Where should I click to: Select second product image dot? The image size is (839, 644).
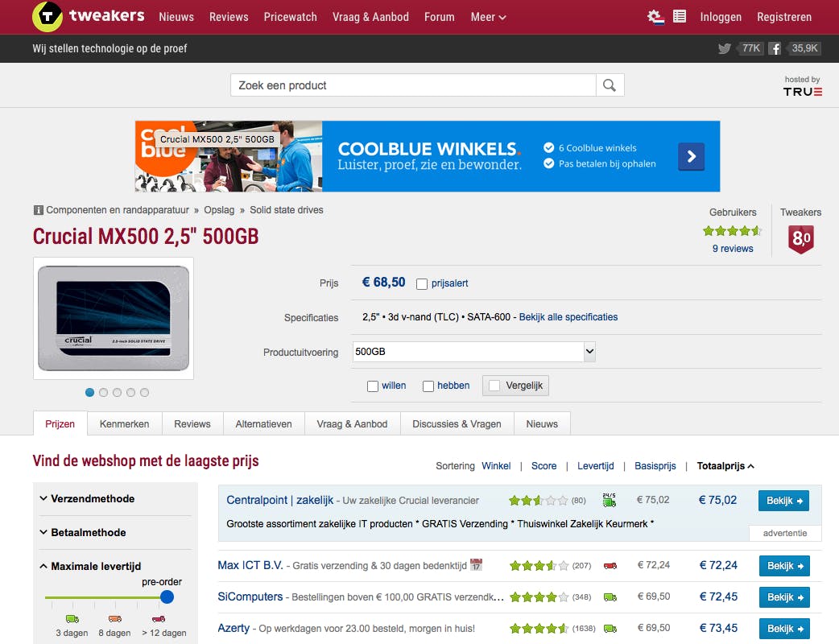103,393
